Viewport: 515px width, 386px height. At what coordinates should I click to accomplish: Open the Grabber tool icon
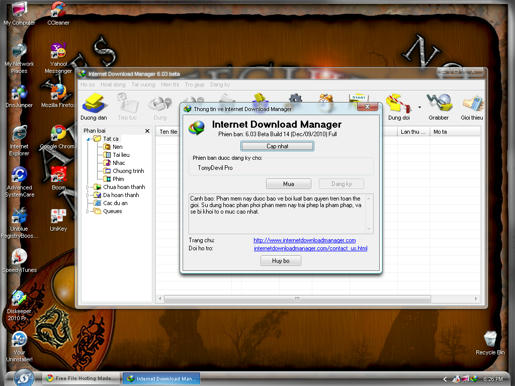[x=439, y=107]
